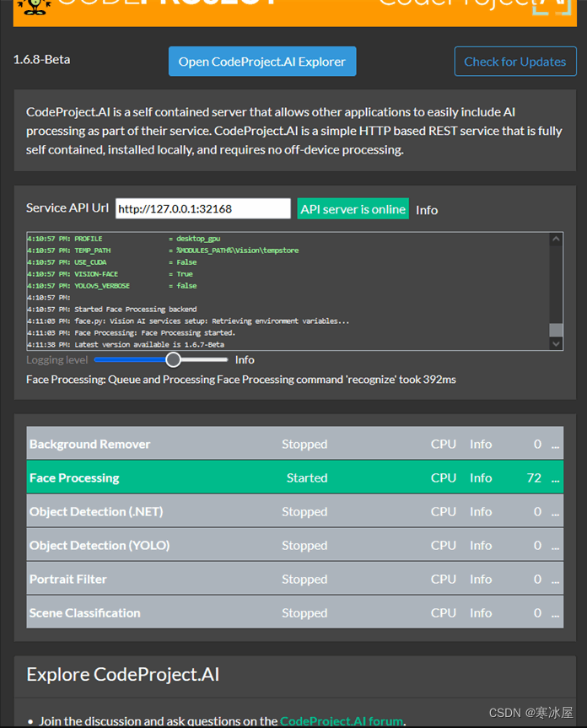Click Stopped status of Scene Classification

coord(304,613)
